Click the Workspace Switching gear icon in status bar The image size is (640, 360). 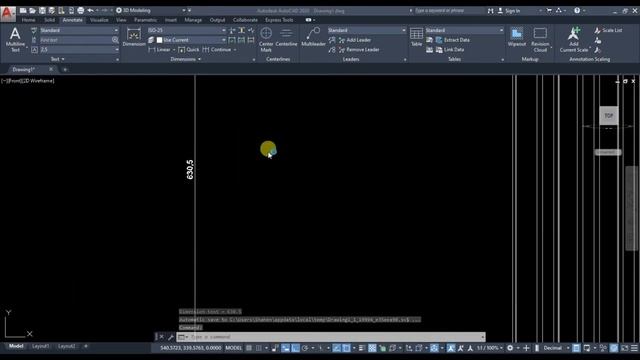click(510, 348)
